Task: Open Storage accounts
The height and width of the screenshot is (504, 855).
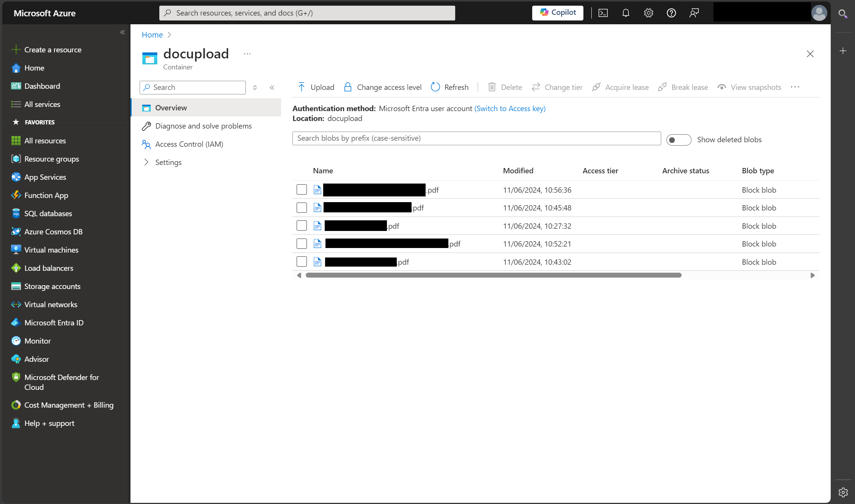Action: click(52, 286)
